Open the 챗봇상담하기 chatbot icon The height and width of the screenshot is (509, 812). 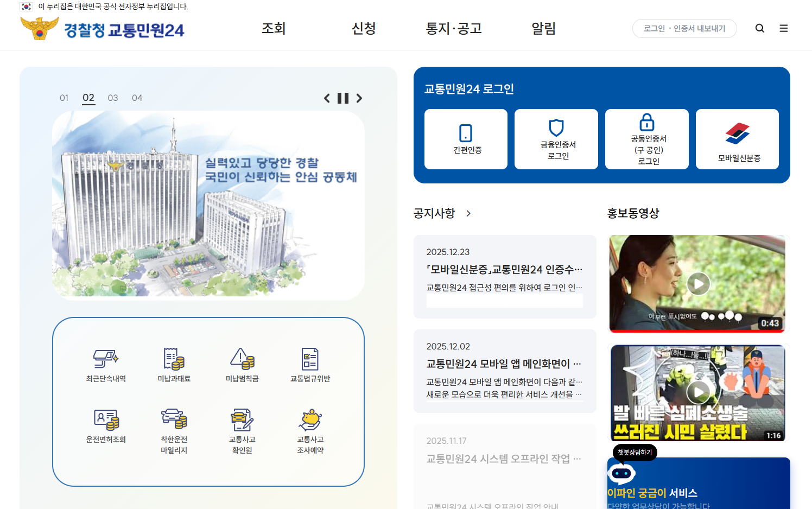point(622,474)
